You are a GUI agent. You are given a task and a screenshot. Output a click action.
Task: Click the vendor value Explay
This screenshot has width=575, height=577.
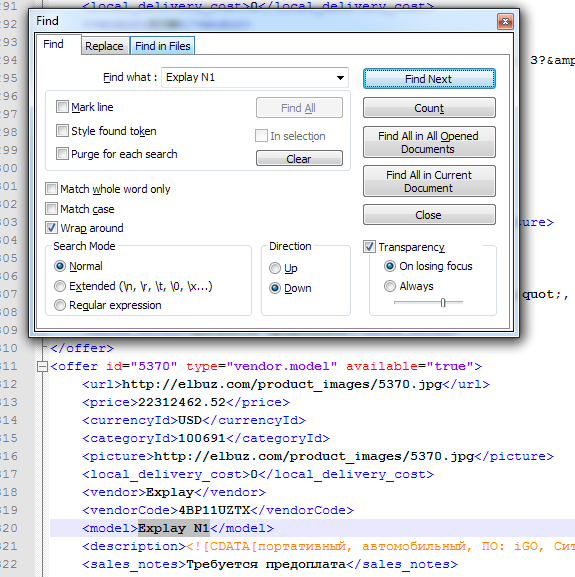click(170, 492)
